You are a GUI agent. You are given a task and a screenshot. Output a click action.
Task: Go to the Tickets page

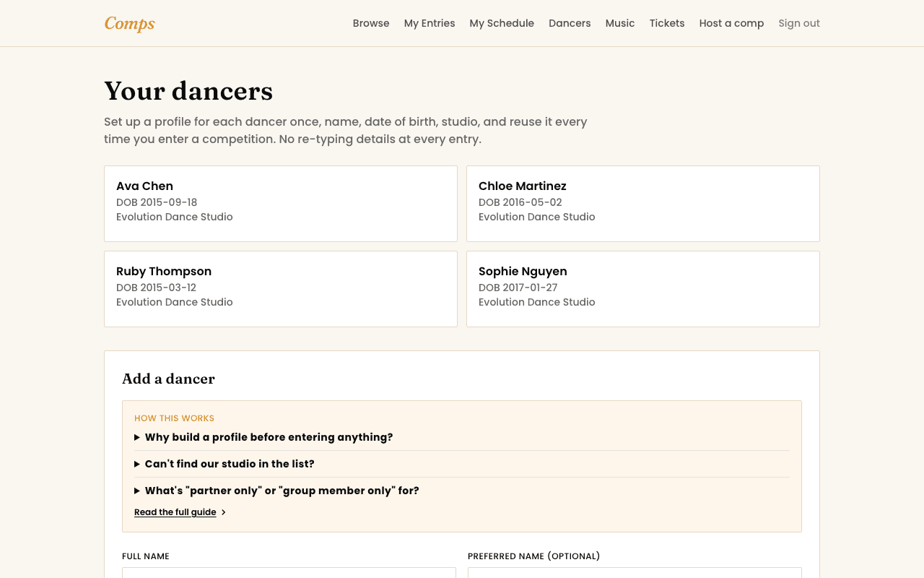click(667, 23)
